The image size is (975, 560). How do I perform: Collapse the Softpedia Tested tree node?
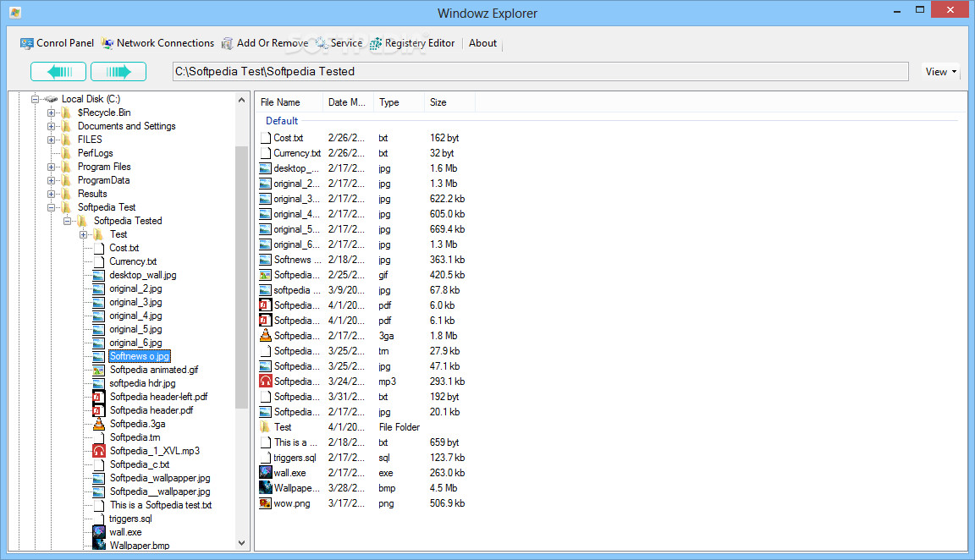click(x=67, y=222)
